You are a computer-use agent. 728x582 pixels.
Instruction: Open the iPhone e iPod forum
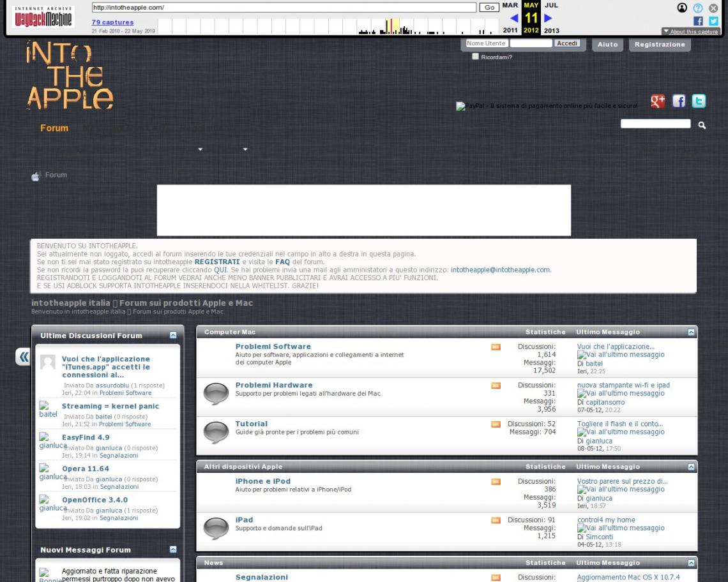point(263,481)
